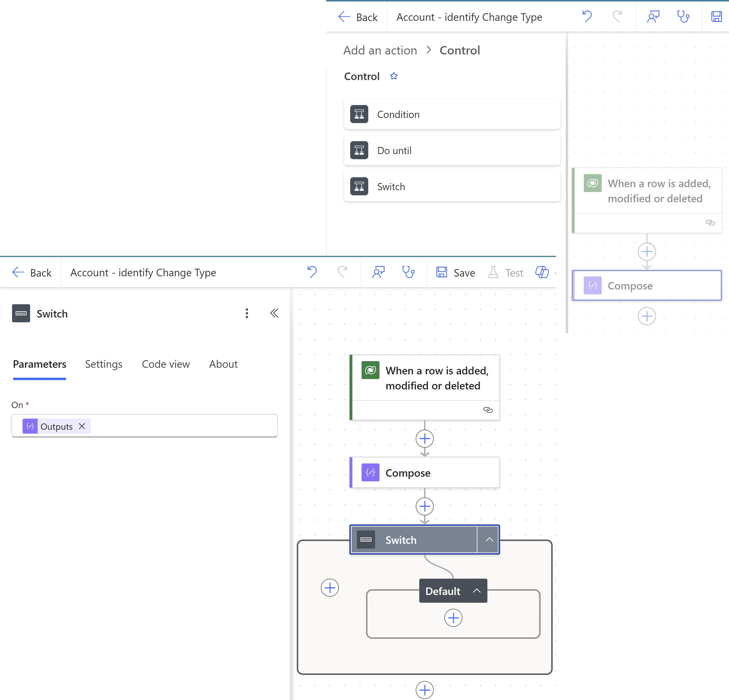729x700 pixels.
Task: Open Copilot icon in lower toolbar
Action: tap(542, 272)
